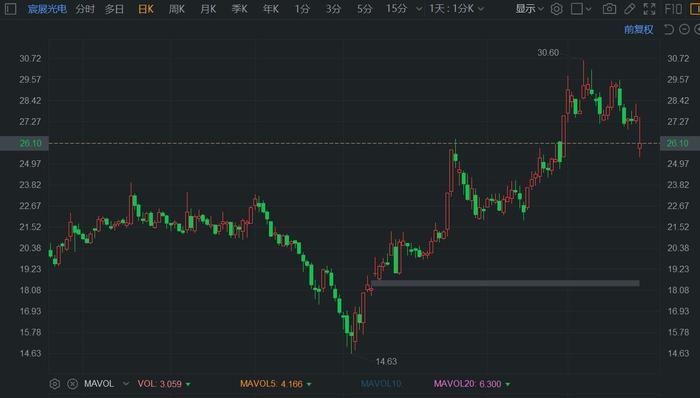Click the undo arrow icon
The height and width of the screenshot is (398, 700).
[x=669, y=29]
